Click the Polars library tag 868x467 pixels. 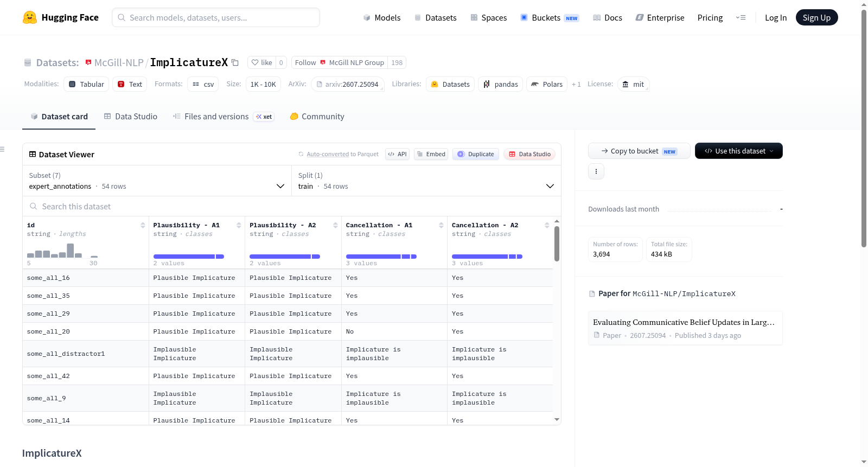pyautogui.click(x=547, y=84)
